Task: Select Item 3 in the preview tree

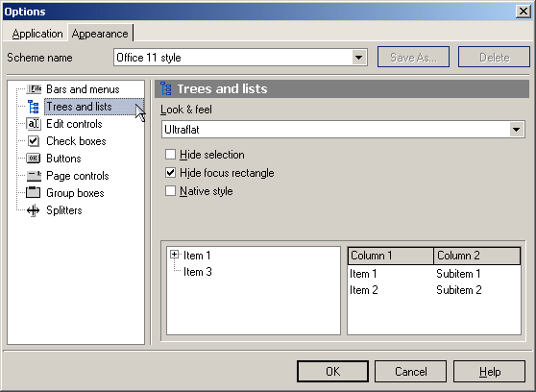Action: (198, 272)
